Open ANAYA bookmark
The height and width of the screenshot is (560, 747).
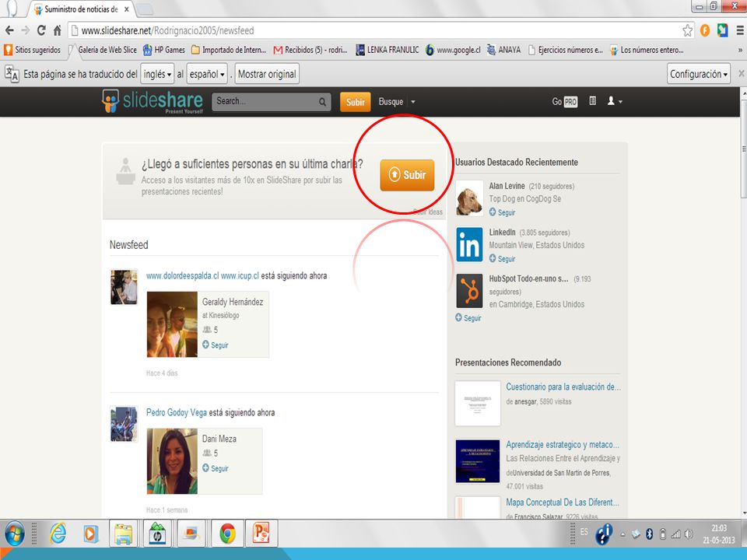coord(503,50)
